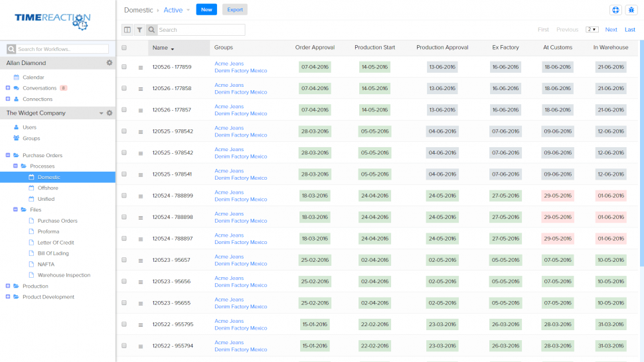Screen dimensions: 644x362
Task: Click the Search for Workflows field
Action: [62, 49]
